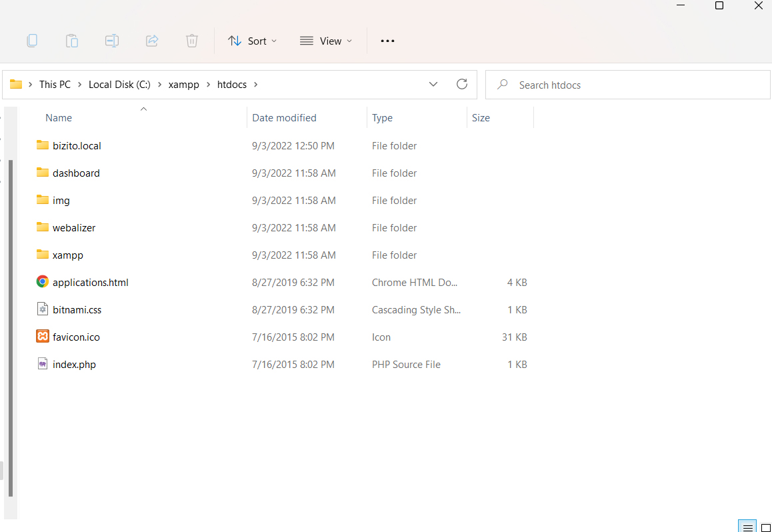This screenshot has width=772, height=532.
Task: Select the webalizer folder name
Action: (74, 228)
